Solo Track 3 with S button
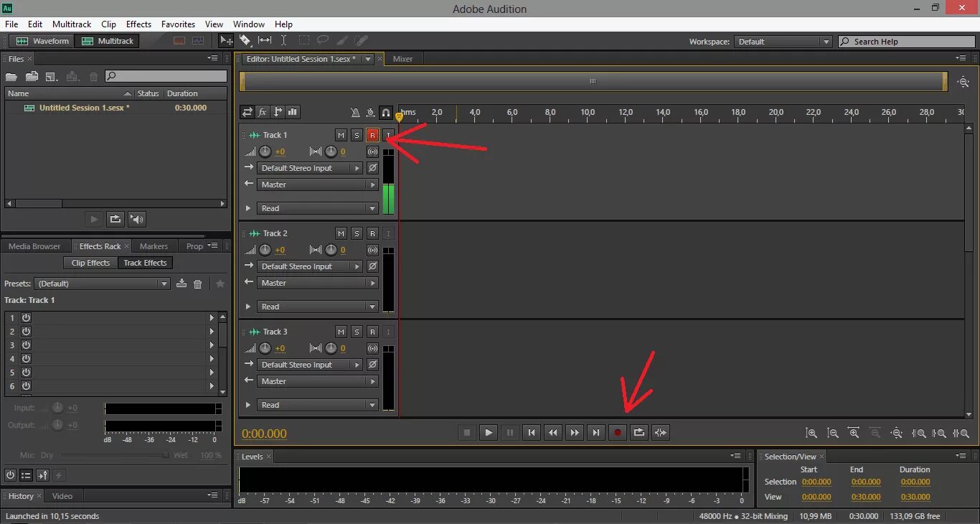 pyautogui.click(x=357, y=332)
